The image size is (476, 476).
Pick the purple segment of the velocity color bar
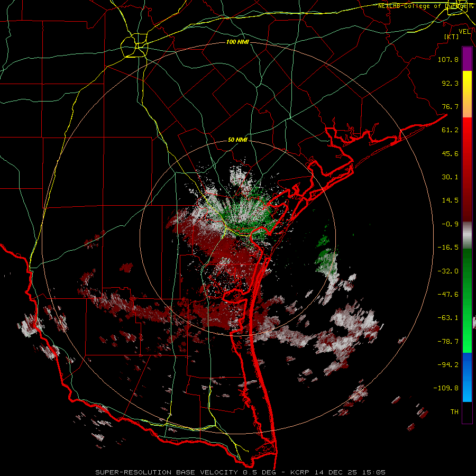point(467,59)
